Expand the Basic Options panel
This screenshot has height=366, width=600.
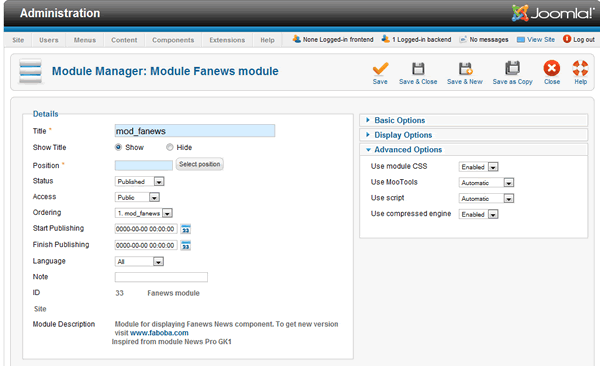(x=473, y=120)
